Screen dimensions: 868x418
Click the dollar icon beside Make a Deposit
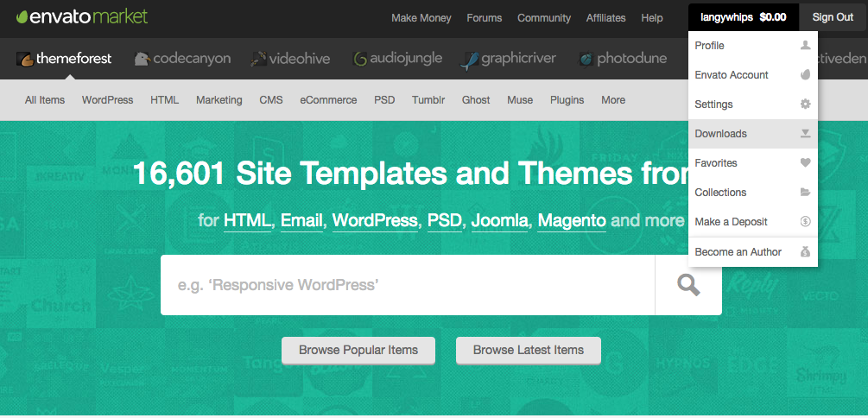coord(806,221)
